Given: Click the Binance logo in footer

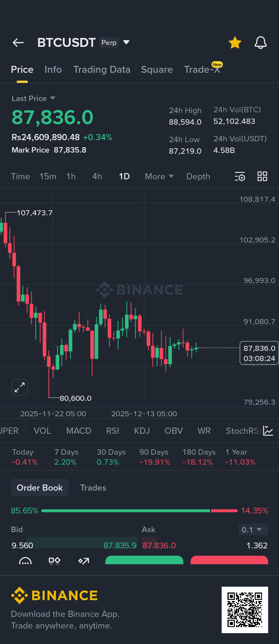Looking at the screenshot, I should click(x=54, y=596).
